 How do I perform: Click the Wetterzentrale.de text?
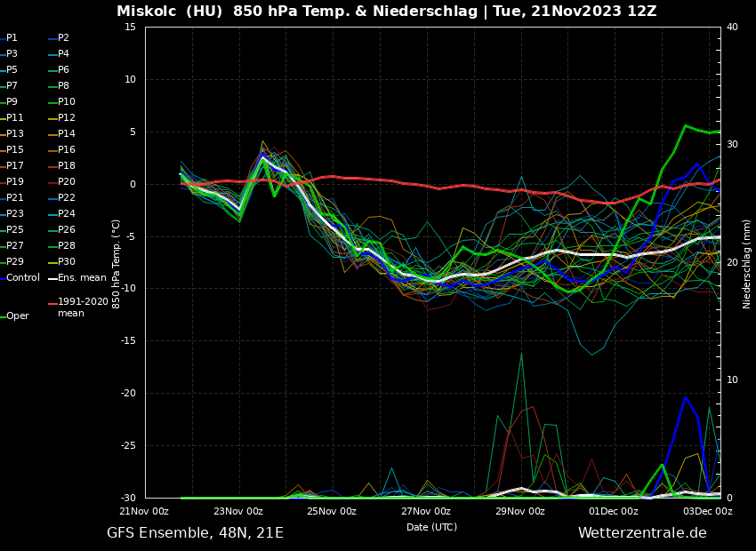click(x=642, y=533)
